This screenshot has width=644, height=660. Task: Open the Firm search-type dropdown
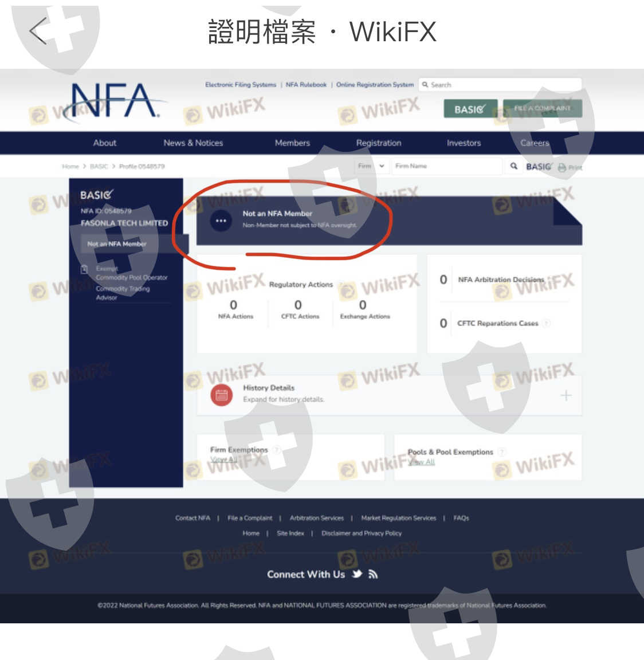pyautogui.click(x=371, y=166)
